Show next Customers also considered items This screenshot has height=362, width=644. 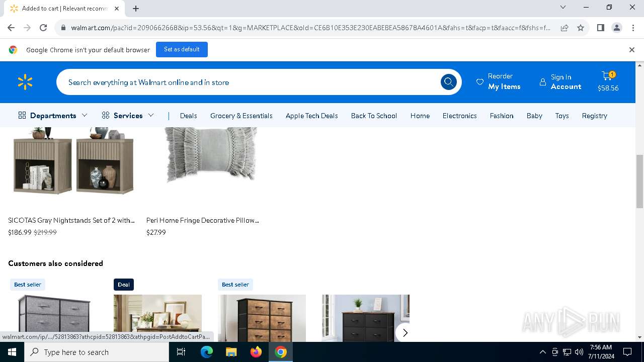click(x=405, y=332)
